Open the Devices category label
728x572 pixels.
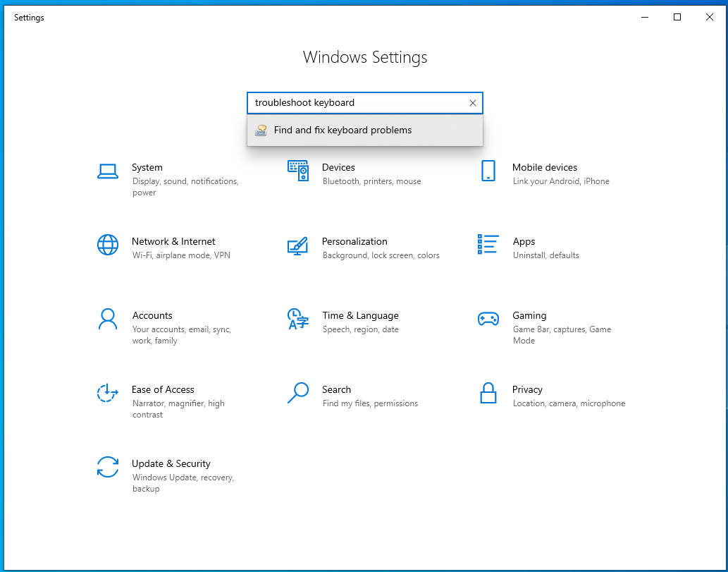(x=338, y=167)
